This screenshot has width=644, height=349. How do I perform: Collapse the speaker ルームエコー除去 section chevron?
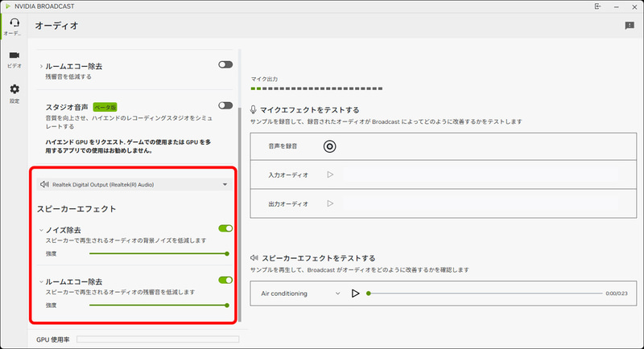point(41,281)
